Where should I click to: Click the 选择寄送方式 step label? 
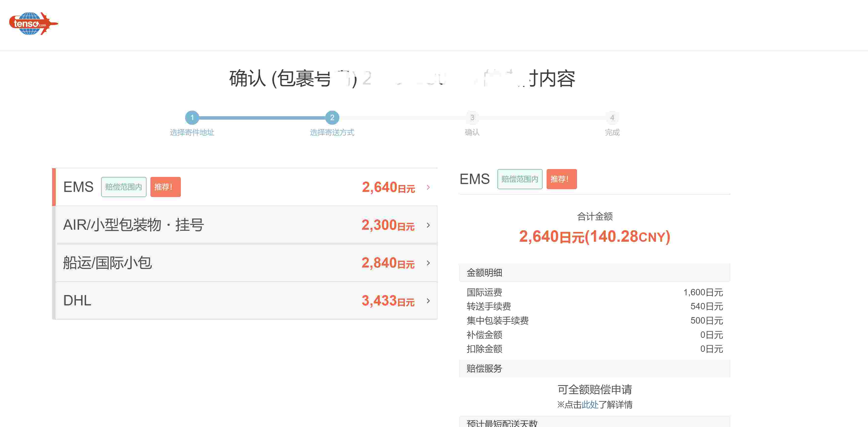click(x=332, y=132)
